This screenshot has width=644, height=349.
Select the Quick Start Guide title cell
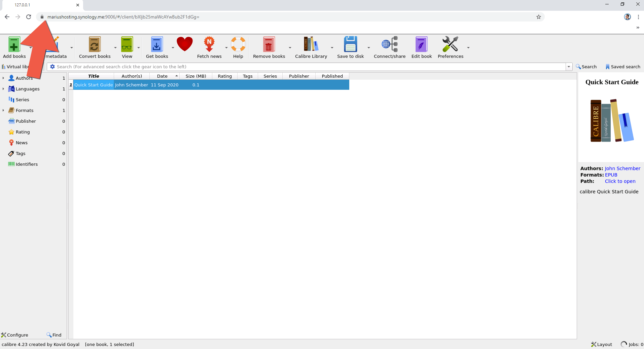[x=94, y=85]
